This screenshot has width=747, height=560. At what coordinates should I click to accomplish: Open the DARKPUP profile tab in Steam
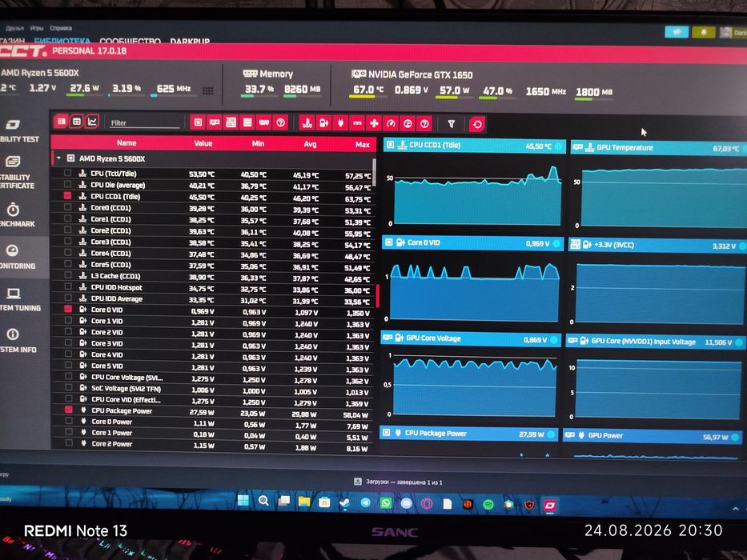[x=190, y=42]
